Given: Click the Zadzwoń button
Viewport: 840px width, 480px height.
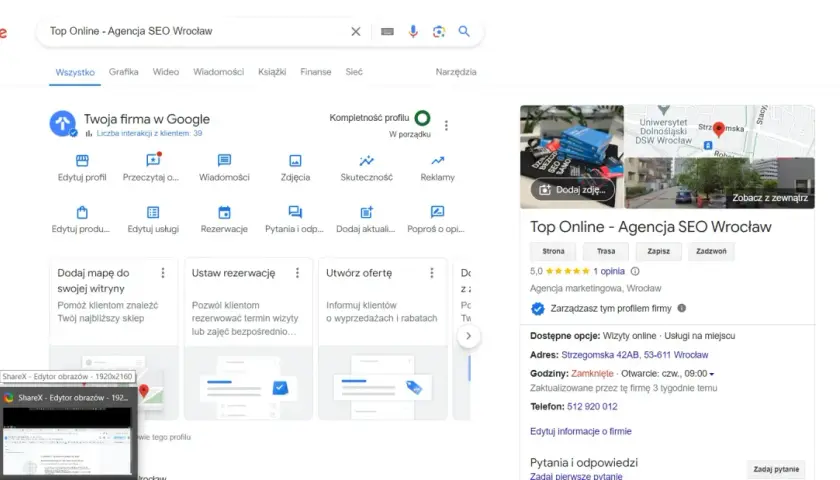Looking at the screenshot, I should [x=711, y=251].
